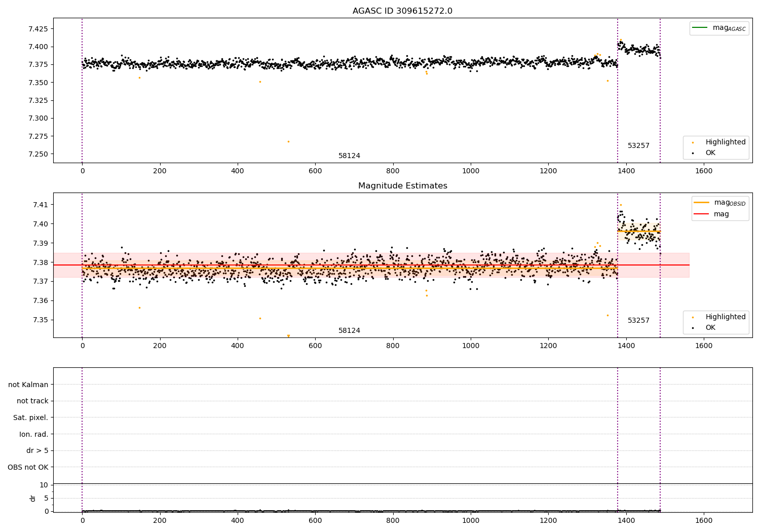Click the orange downward triangle marker in middle plot
This screenshot has height=532, width=760.
click(x=288, y=336)
